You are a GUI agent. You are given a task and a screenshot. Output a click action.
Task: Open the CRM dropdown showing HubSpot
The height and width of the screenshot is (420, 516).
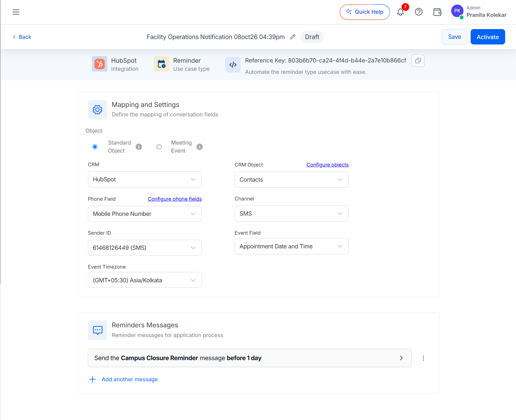click(145, 179)
